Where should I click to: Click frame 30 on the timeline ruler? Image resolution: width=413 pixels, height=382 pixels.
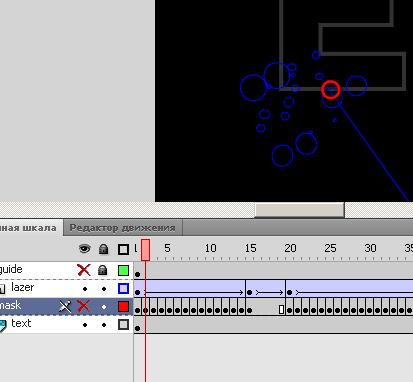[370, 248]
